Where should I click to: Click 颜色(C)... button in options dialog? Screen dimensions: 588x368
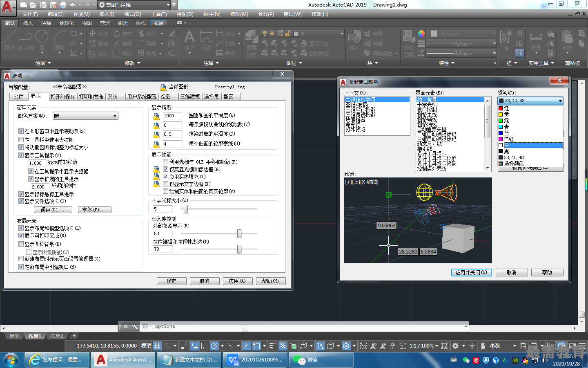[53, 210]
